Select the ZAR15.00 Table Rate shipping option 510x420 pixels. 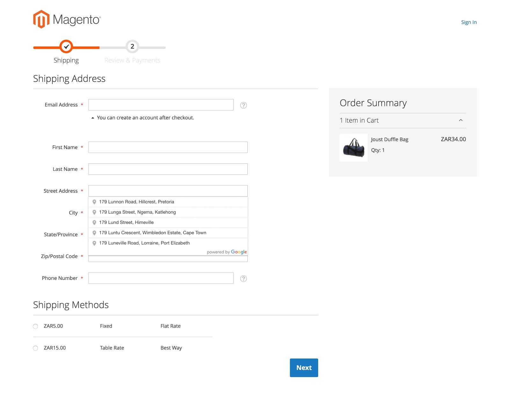click(35, 348)
